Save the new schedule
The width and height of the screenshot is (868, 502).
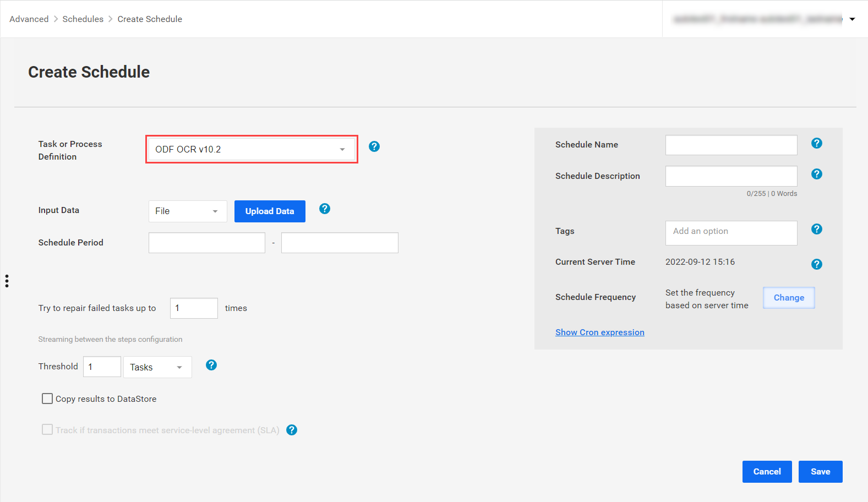(x=821, y=472)
